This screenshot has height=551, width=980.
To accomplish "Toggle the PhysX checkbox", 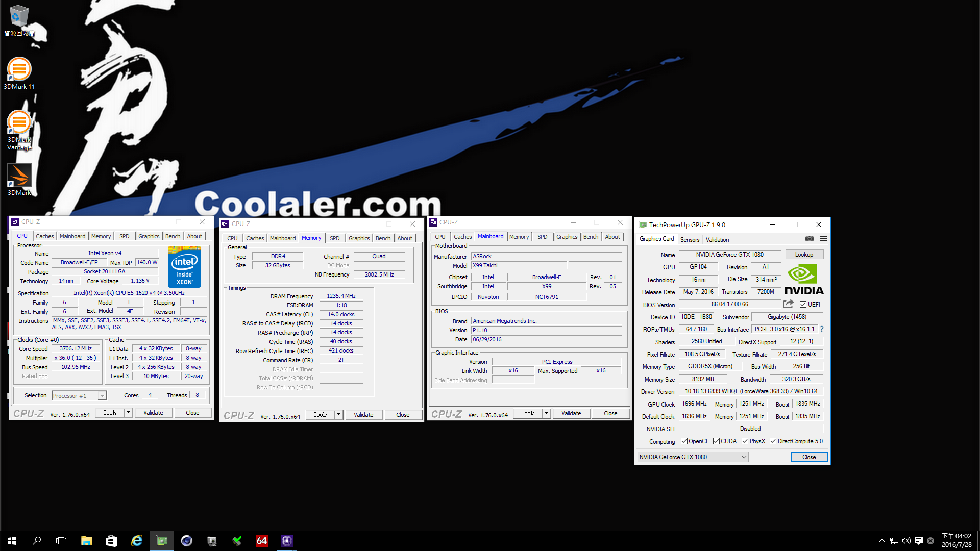I will (x=745, y=441).
